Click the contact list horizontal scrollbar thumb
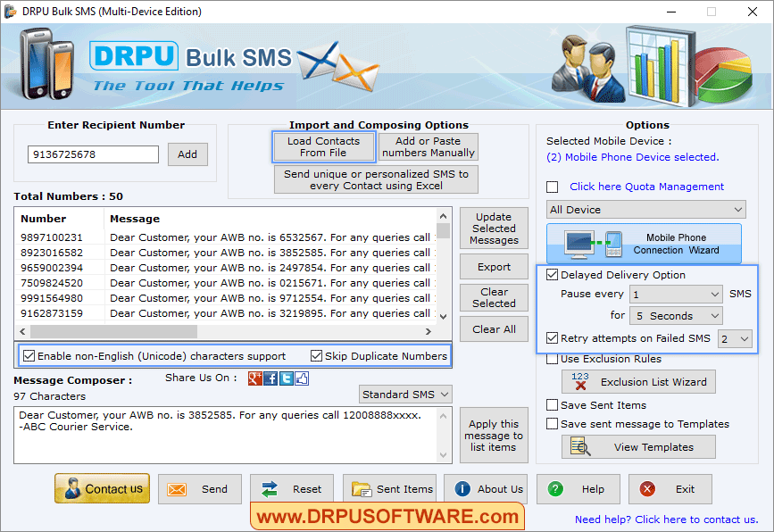The width and height of the screenshot is (774, 532). [114, 331]
